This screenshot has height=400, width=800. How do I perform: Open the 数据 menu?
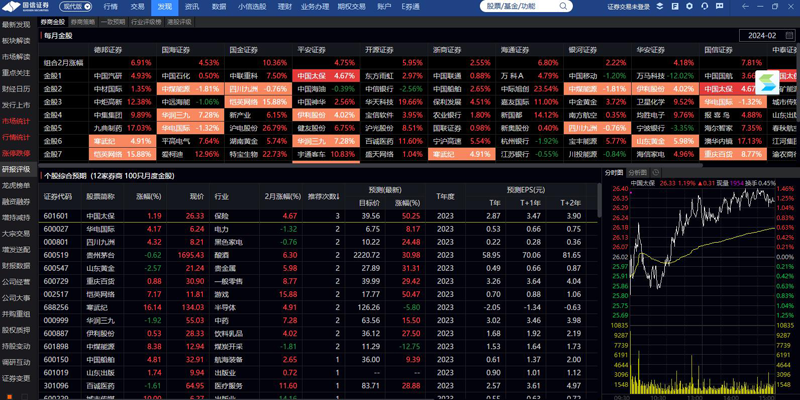point(219,7)
